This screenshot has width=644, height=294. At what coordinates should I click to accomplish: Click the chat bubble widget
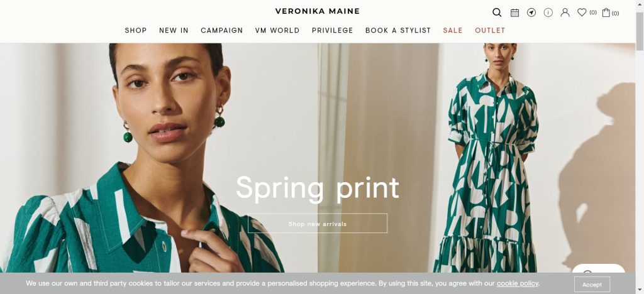[x=599, y=269]
